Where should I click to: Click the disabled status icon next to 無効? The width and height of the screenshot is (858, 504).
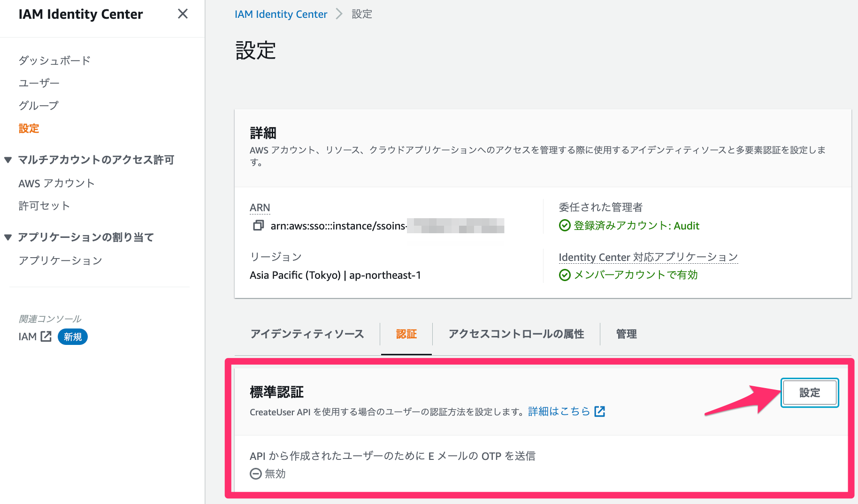tap(256, 474)
